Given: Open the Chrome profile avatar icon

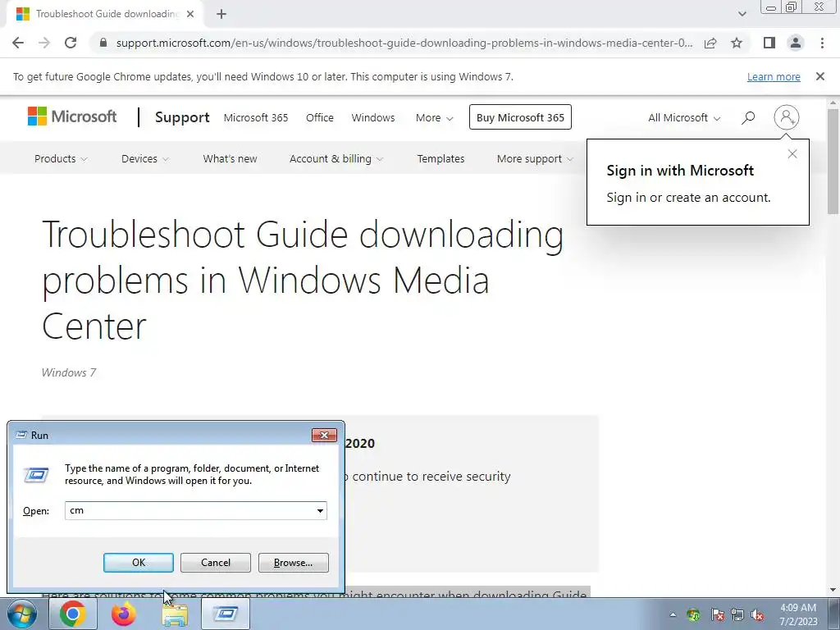Looking at the screenshot, I should click(796, 43).
